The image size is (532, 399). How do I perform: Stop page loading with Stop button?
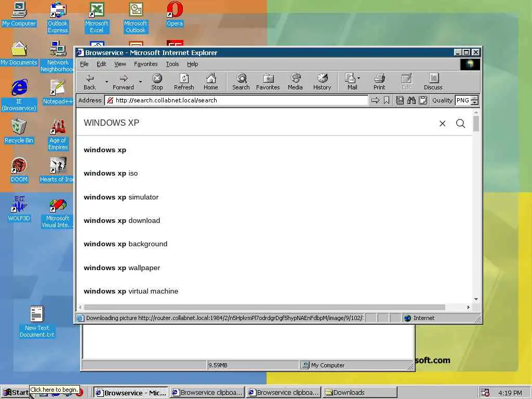click(157, 82)
